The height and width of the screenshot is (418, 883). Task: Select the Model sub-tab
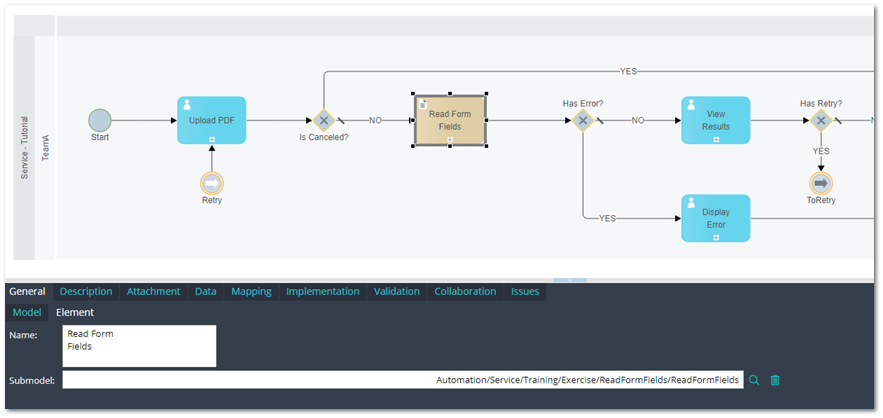[x=27, y=312]
